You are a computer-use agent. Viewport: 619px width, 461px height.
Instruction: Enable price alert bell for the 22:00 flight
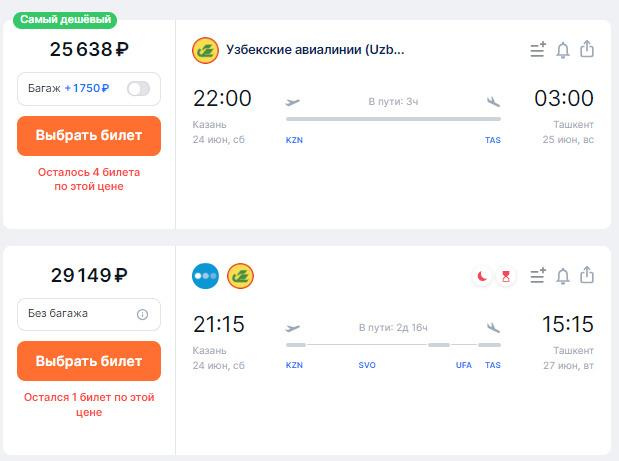pyautogui.click(x=563, y=50)
